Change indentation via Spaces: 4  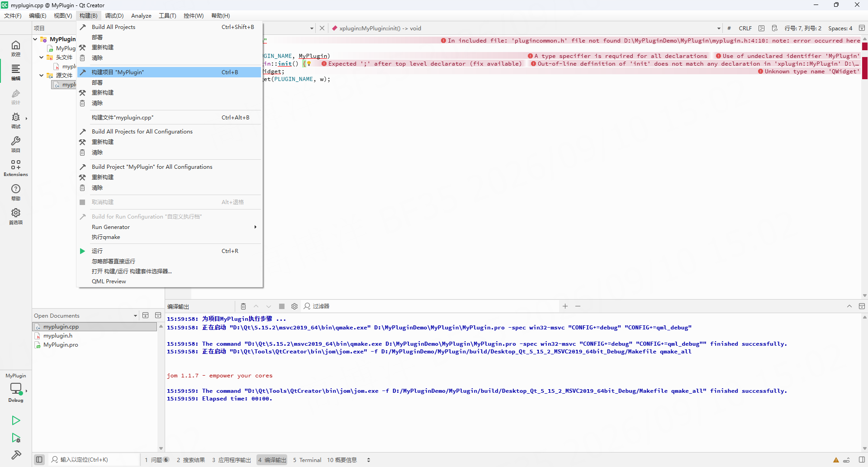[840, 28]
